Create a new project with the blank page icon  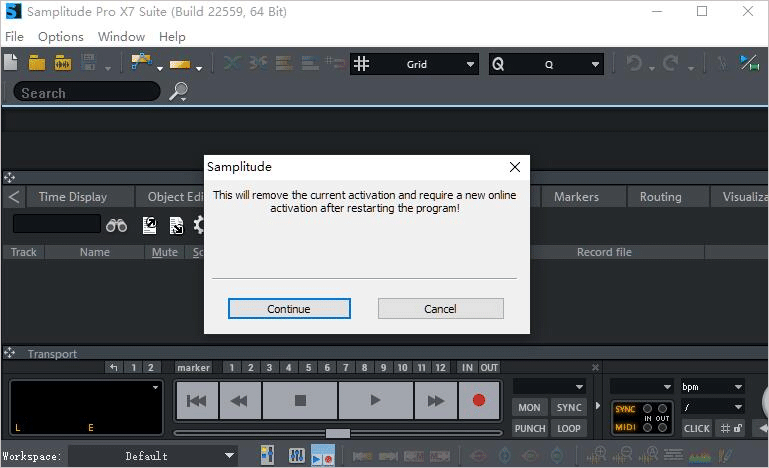pyautogui.click(x=11, y=63)
